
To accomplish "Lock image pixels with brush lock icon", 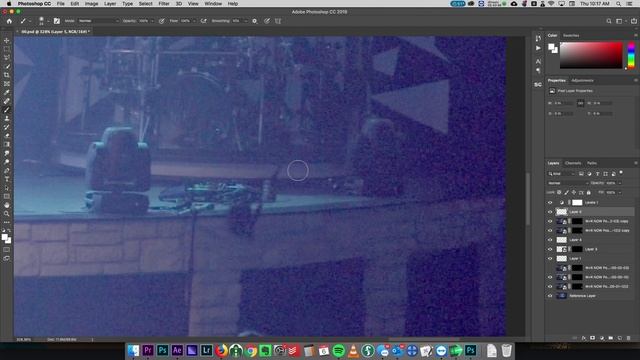I will 567,192.
